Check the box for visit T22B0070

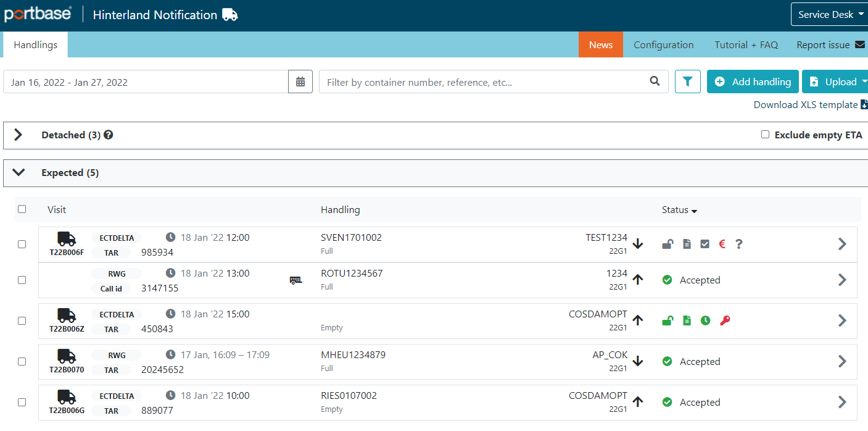point(22,361)
